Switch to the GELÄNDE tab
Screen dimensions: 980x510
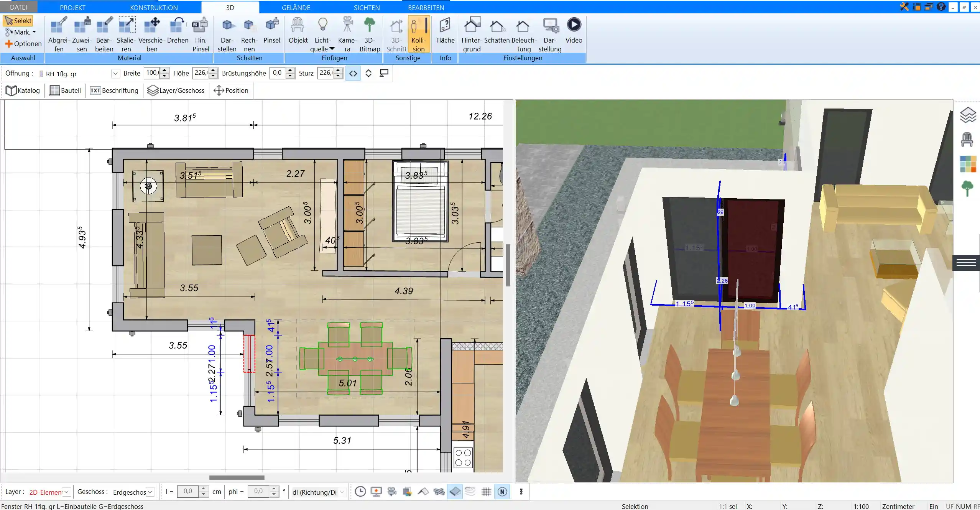coord(296,7)
